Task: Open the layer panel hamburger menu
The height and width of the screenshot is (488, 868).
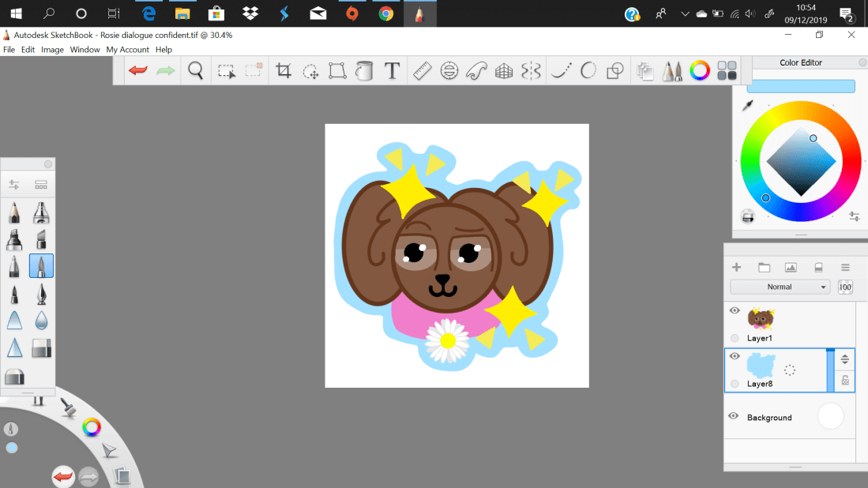Action: (845, 268)
